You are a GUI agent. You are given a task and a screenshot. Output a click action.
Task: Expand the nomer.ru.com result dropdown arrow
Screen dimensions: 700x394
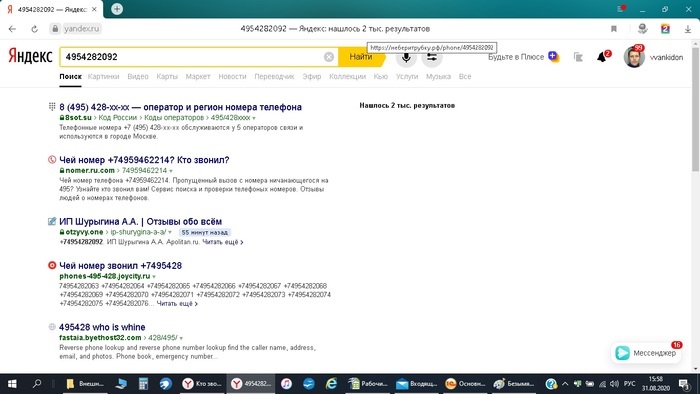pyautogui.click(x=171, y=171)
